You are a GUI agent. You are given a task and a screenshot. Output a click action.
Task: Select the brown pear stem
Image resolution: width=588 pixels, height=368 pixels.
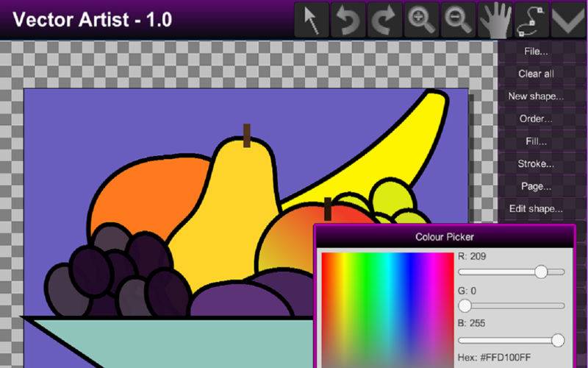(247, 135)
